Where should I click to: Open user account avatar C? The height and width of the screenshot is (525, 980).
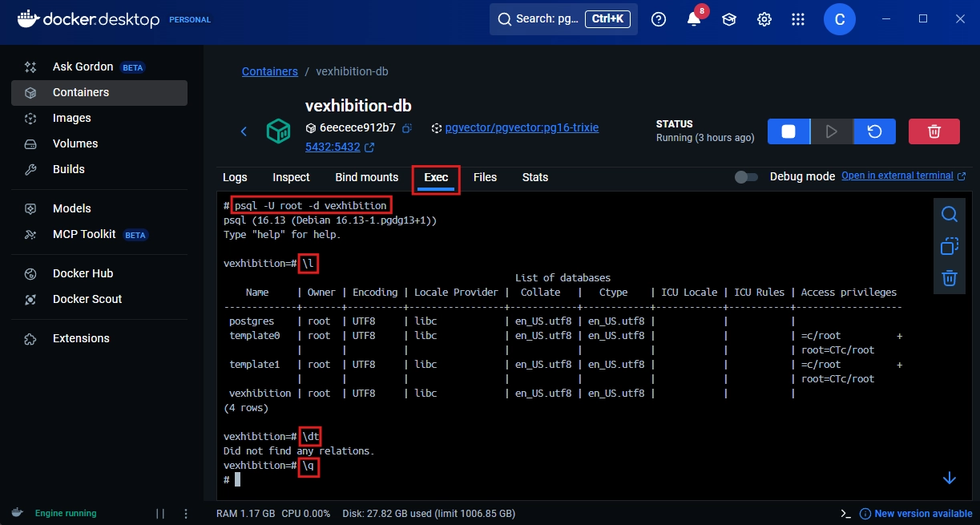pyautogui.click(x=840, y=19)
